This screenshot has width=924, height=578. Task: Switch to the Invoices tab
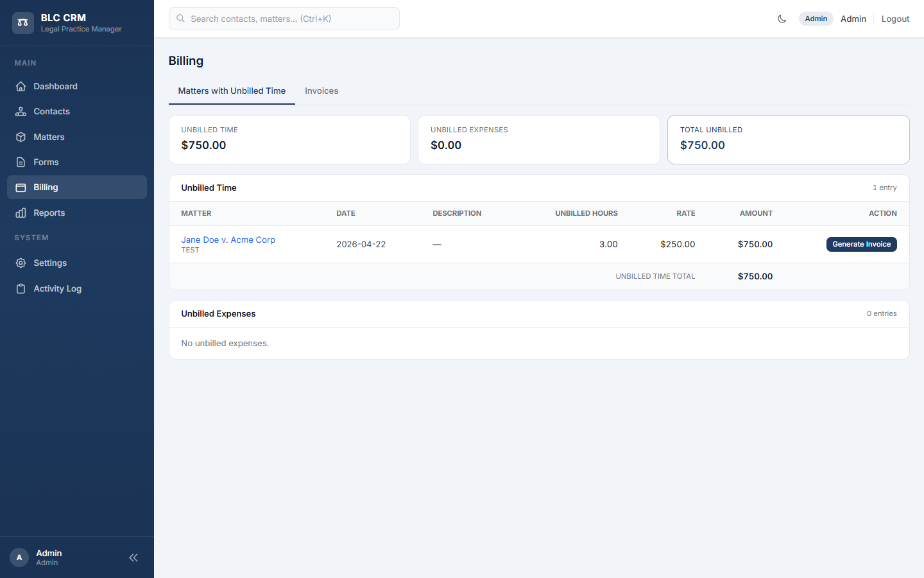coord(321,91)
